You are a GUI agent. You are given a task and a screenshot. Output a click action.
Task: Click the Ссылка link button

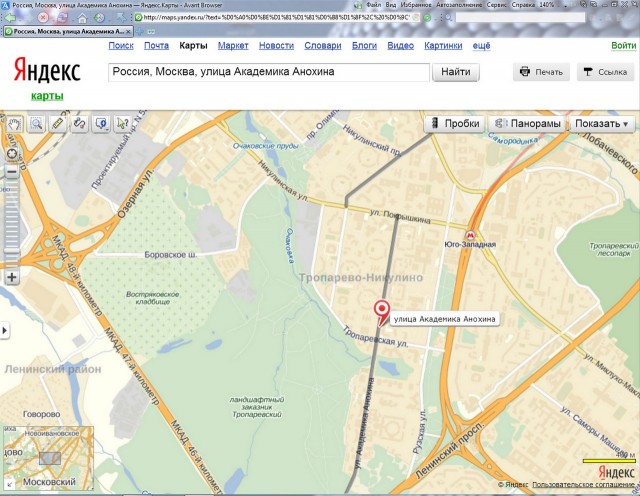pos(606,72)
